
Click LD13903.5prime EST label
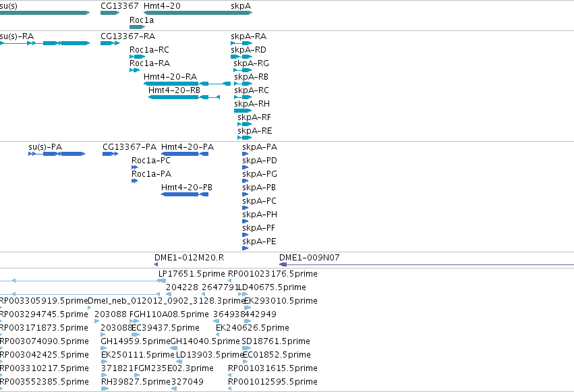(x=210, y=356)
